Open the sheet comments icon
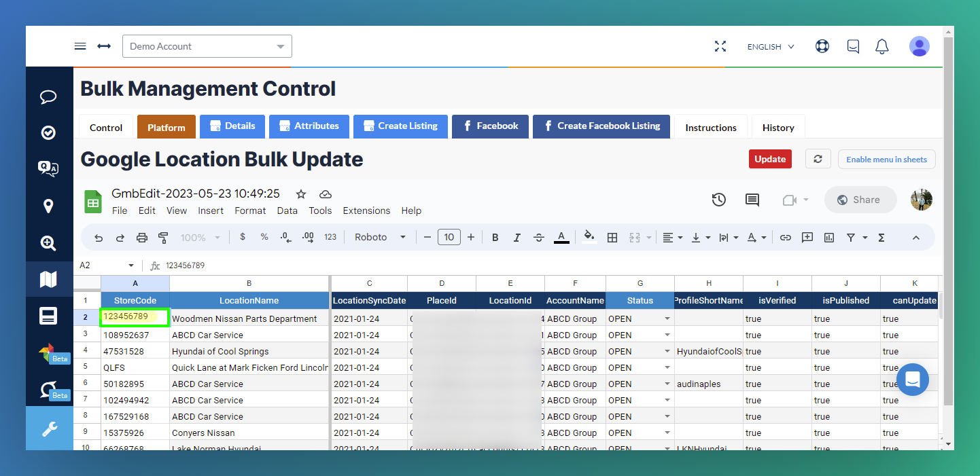980x476 pixels. 752,200
